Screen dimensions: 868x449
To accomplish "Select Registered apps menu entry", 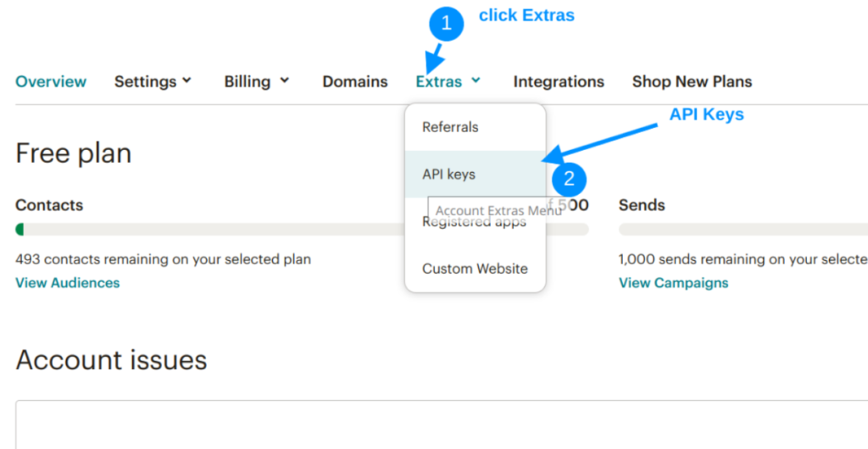I will coord(474,223).
